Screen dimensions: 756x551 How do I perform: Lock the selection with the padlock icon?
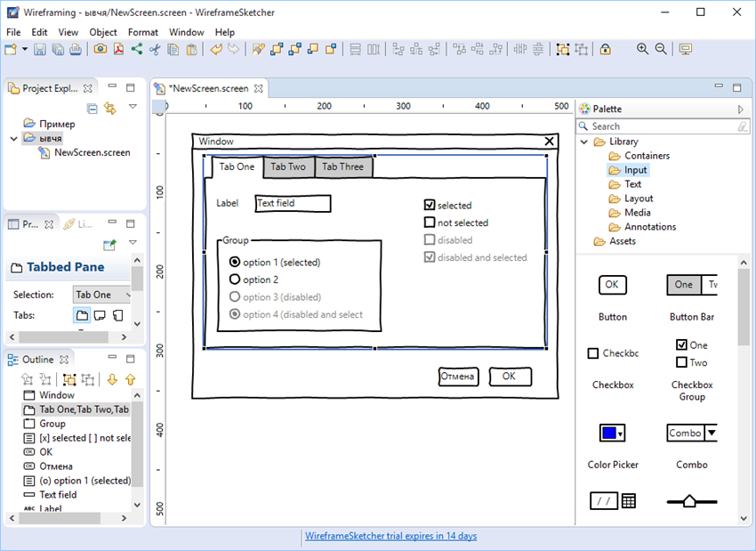tap(606, 49)
